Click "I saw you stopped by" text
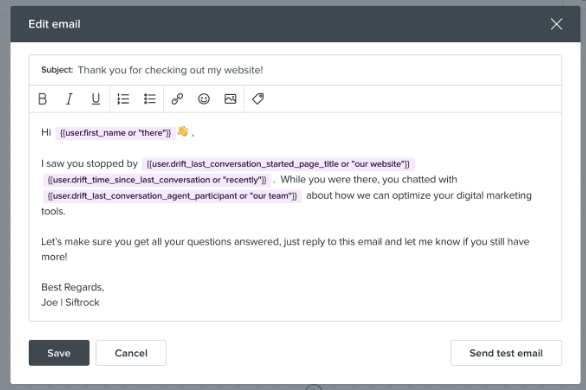The image size is (586, 390). tap(90, 164)
